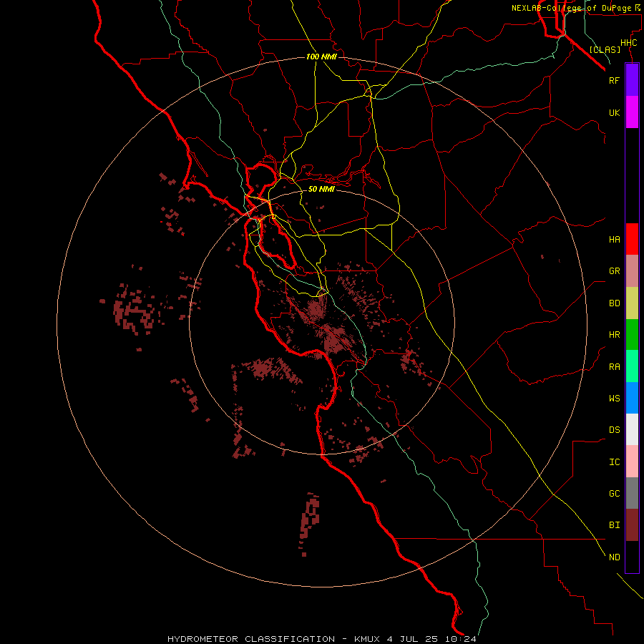Click the 'GC' legend label text
This screenshot has height=644, width=644.
[x=614, y=494]
